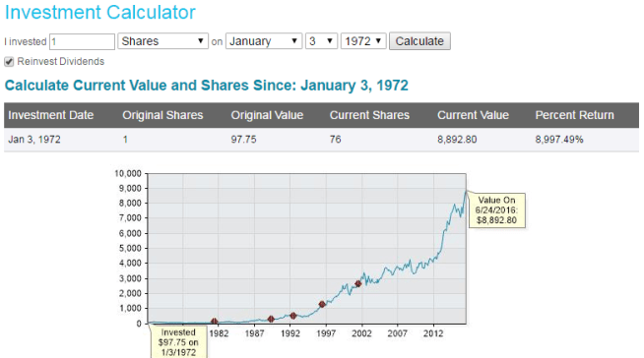Image resolution: width=644 pixels, height=358 pixels.
Task: Click the Invested $97.75 on 1/3/1972 callout
Action: [x=178, y=342]
